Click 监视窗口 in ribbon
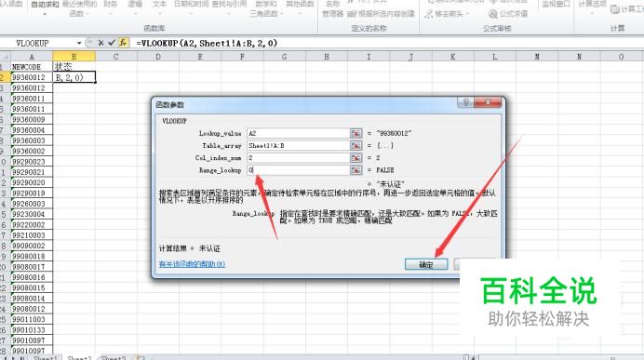 (556, 5)
